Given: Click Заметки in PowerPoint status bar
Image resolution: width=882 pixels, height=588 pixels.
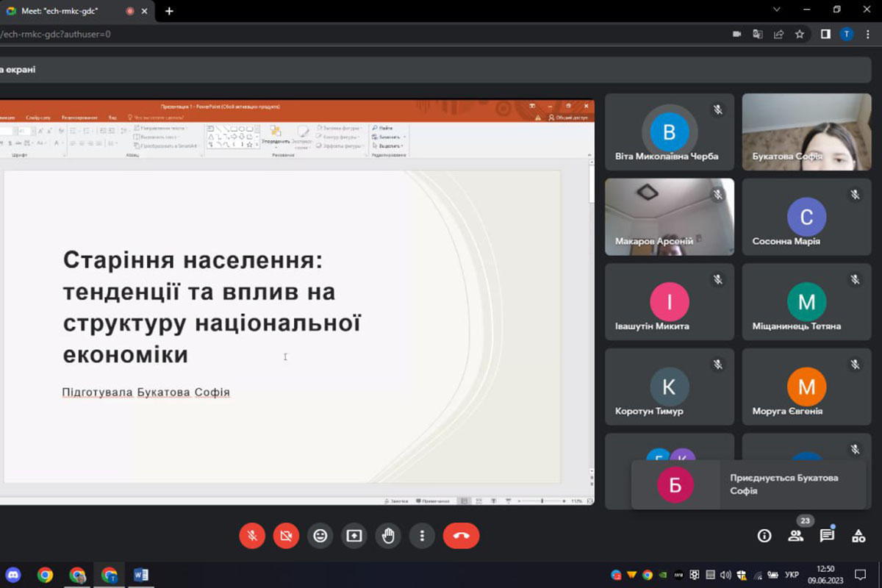Looking at the screenshot, I should click(396, 501).
